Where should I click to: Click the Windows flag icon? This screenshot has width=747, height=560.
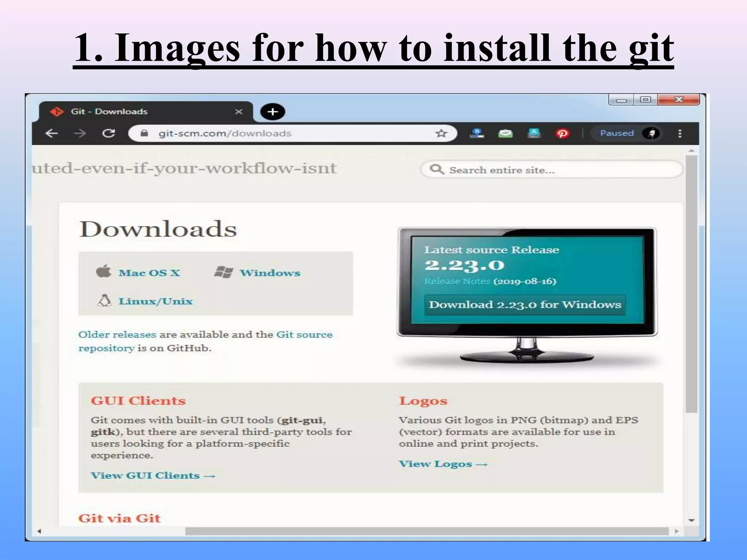point(224,272)
